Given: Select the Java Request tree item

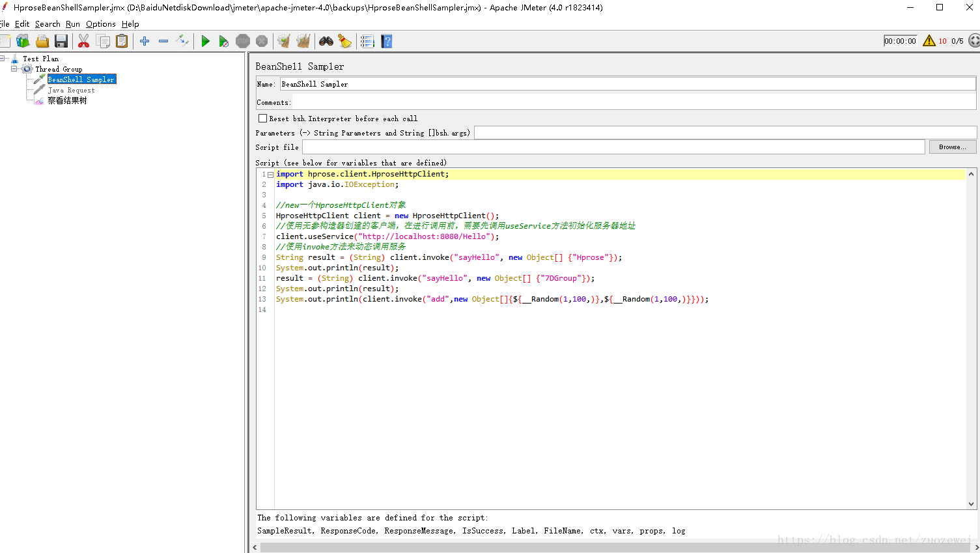Looking at the screenshot, I should tap(71, 91).
